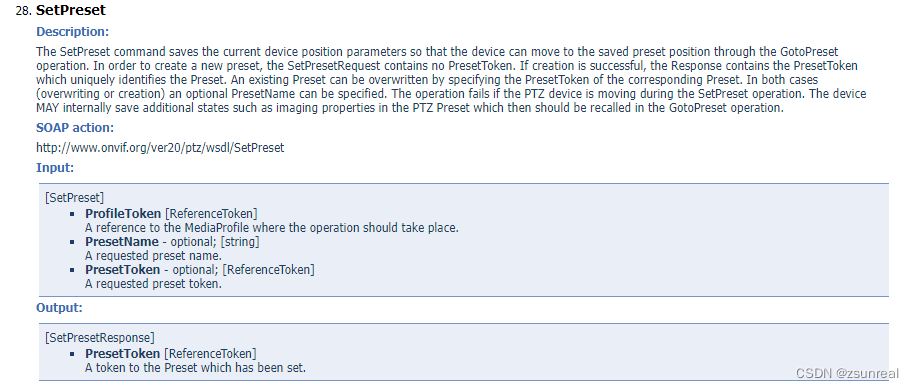Select the input PresetToken optional parameter
Screen dimensions: 914x388
(122, 270)
